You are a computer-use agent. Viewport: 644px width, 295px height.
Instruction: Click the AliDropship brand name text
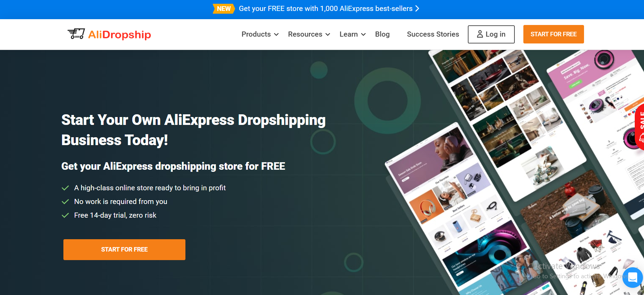pos(120,35)
